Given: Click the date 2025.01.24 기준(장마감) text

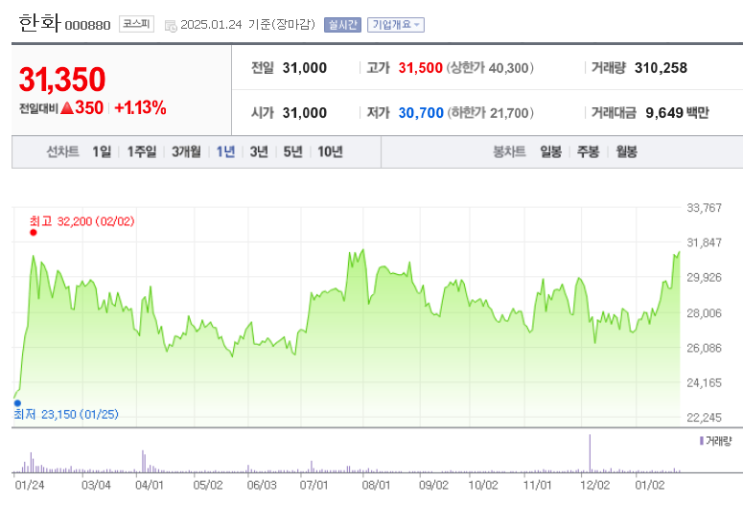Looking at the screenshot, I should tap(248, 25).
